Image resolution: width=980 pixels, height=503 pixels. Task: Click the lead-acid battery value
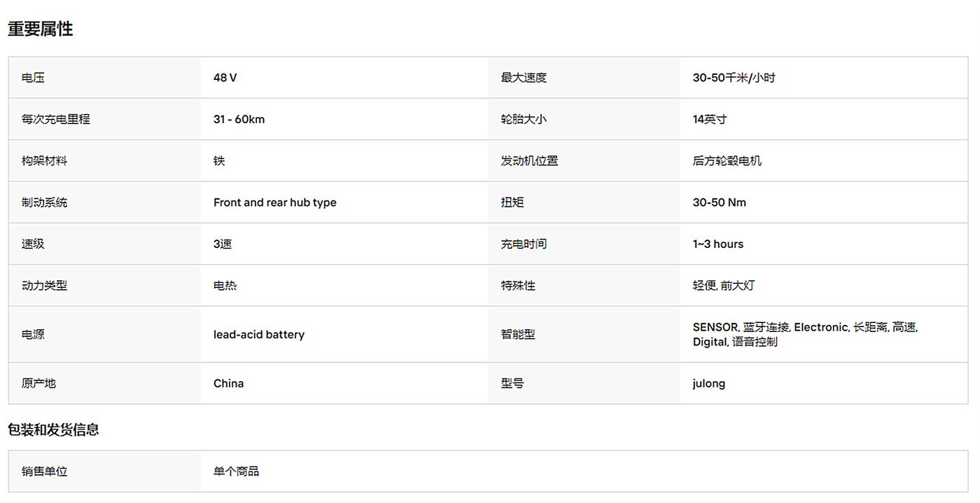click(x=259, y=335)
